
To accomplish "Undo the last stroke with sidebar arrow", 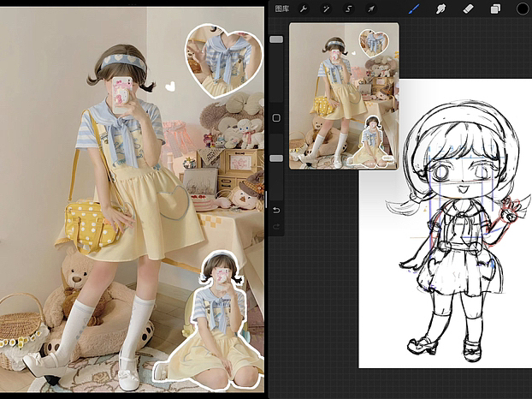I will point(276,211).
